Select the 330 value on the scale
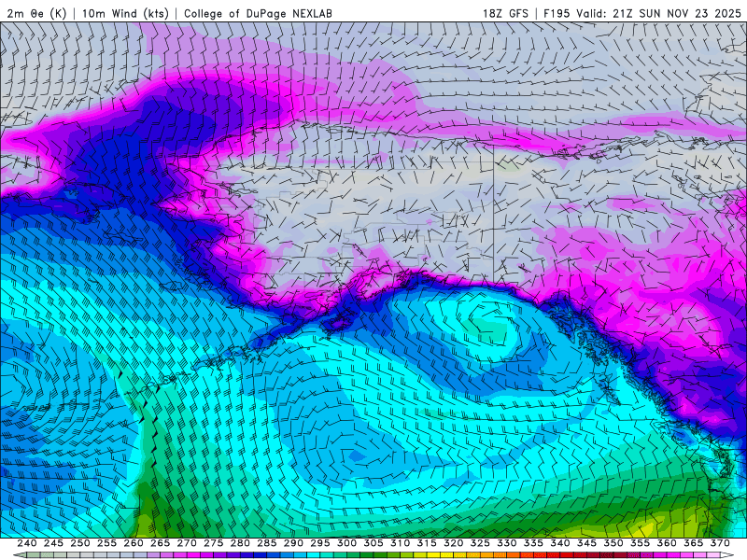 click(507, 543)
